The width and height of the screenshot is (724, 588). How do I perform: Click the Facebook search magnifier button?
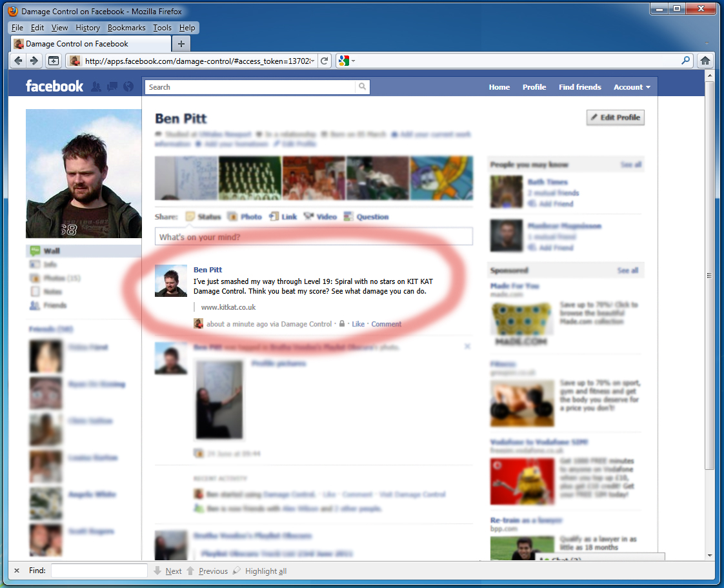coord(363,87)
